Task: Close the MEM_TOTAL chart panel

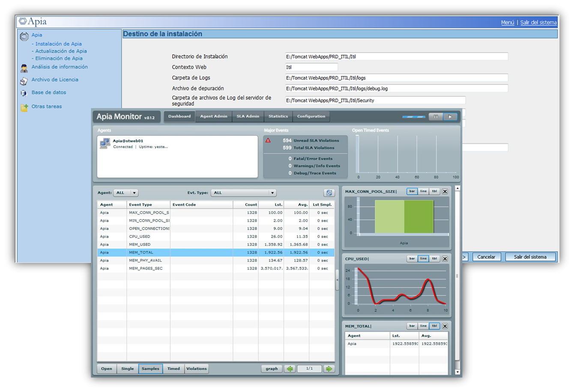Action: click(x=445, y=326)
